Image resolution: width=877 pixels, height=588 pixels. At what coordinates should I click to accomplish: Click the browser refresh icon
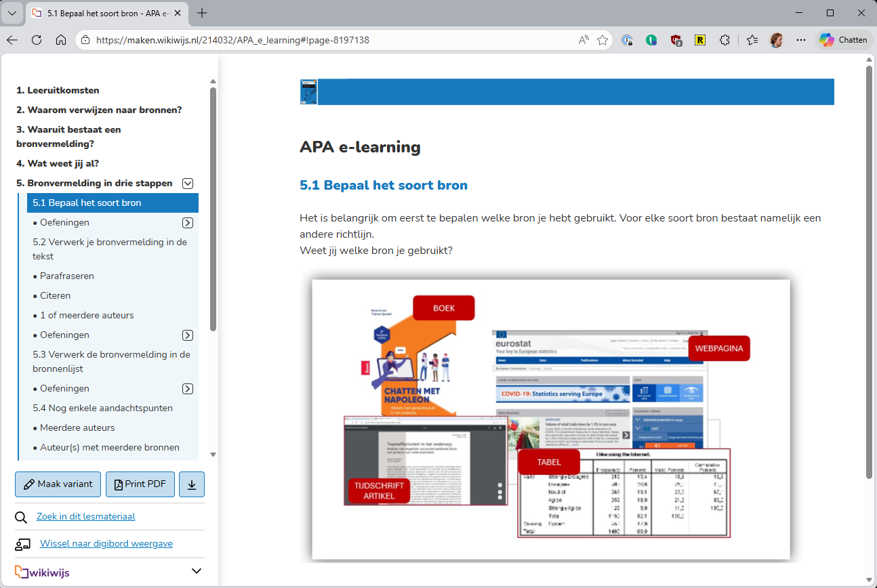point(37,40)
